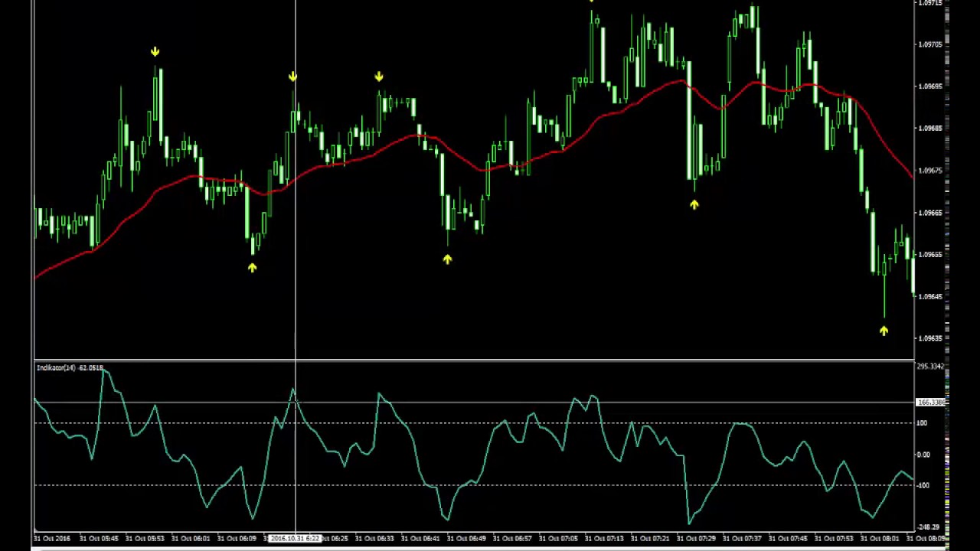Click the leftmost yellow up arrow signal
The height and width of the screenshot is (551, 980).
253,267
